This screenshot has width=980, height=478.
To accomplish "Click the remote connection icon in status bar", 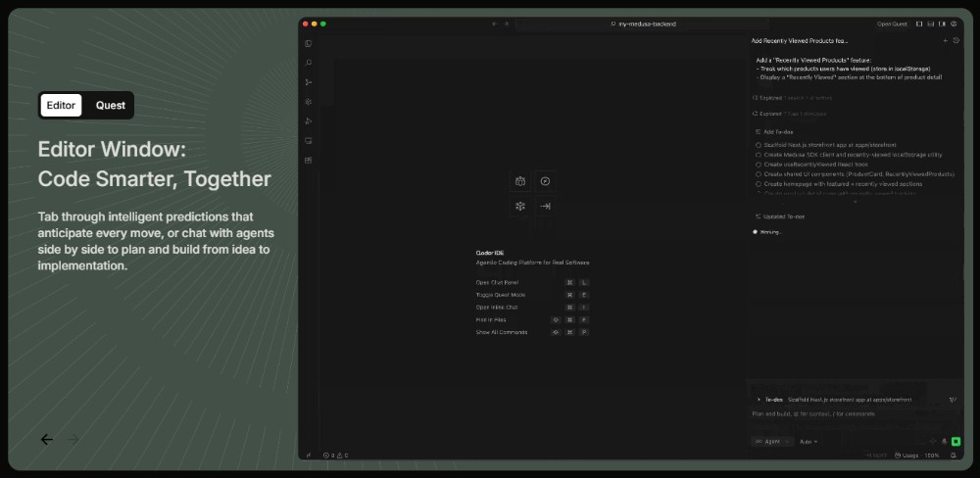I will (308, 455).
